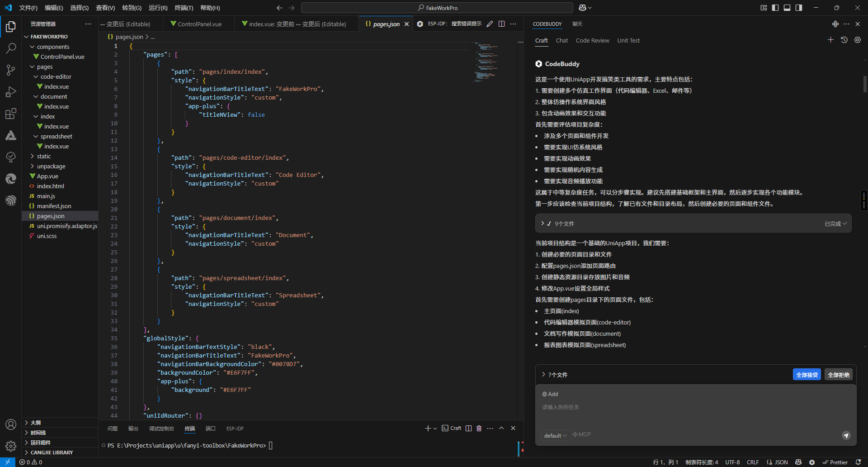The height and width of the screenshot is (467, 868).
Task: Open the 文件(F) menu
Action: [28, 8]
